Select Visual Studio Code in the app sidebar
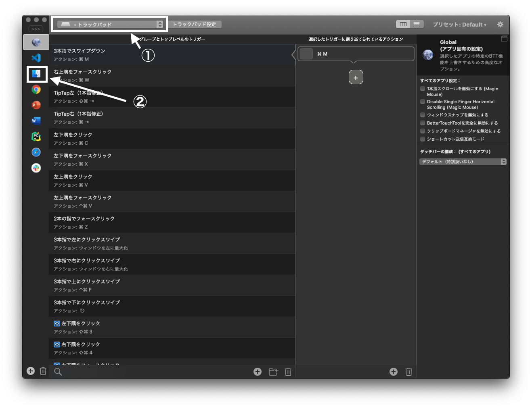This screenshot has height=408, width=532. 36,58
